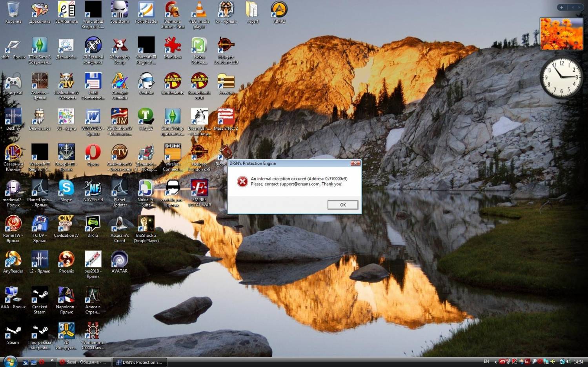The width and height of the screenshot is (588, 367).
Task: Open the EN language bar selector
Action: pyautogui.click(x=486, y=362)
